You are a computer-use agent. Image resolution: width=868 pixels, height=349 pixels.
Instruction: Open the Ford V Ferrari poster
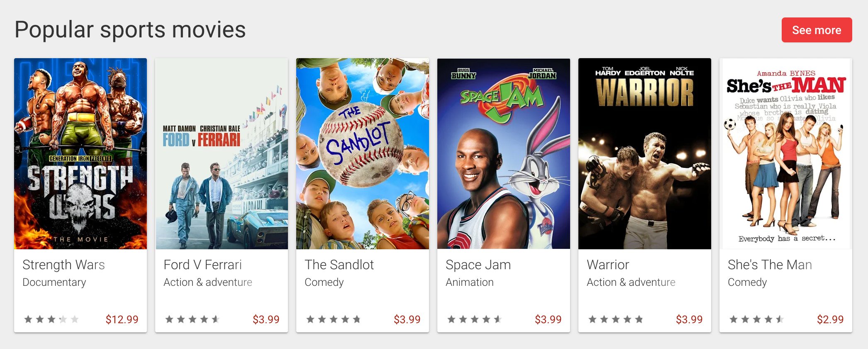tap(222, 154)
